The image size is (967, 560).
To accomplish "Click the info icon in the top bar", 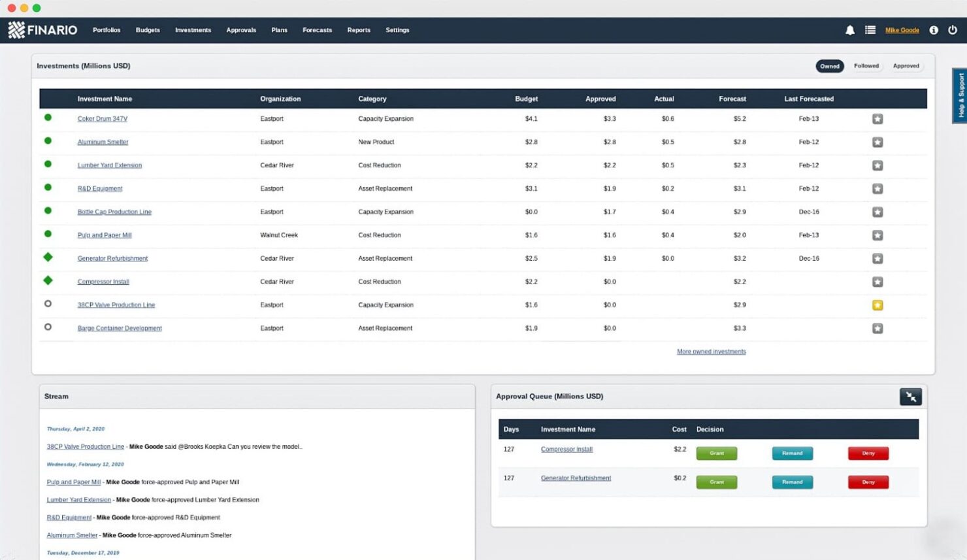I will 934,29.
